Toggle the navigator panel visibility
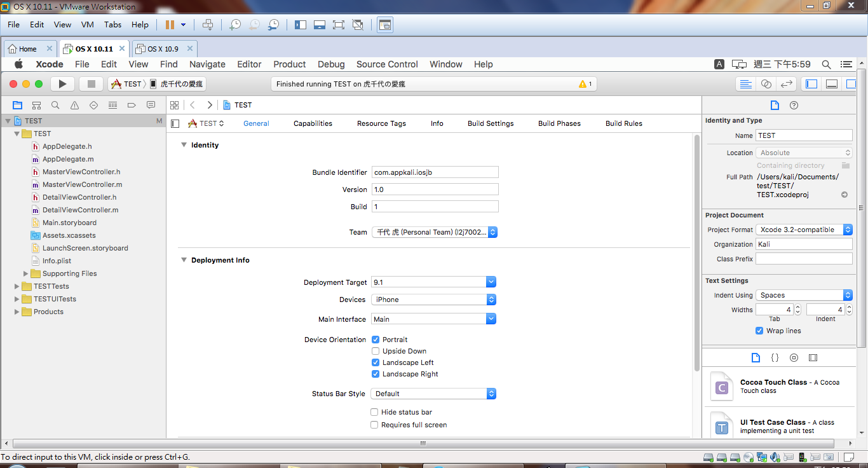Screen dimensions: 868x468 (811, 84)
